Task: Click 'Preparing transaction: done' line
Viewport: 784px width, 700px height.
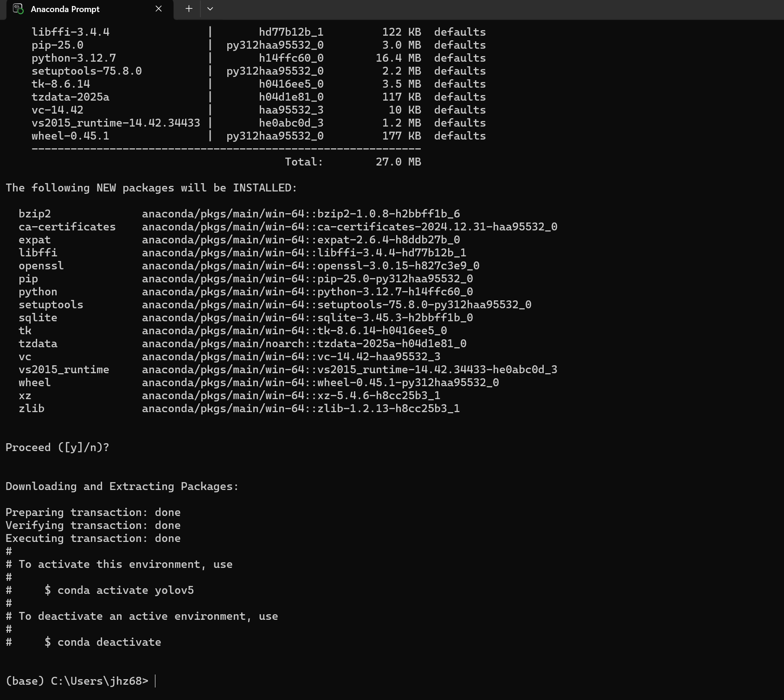Action: (93, 512)
